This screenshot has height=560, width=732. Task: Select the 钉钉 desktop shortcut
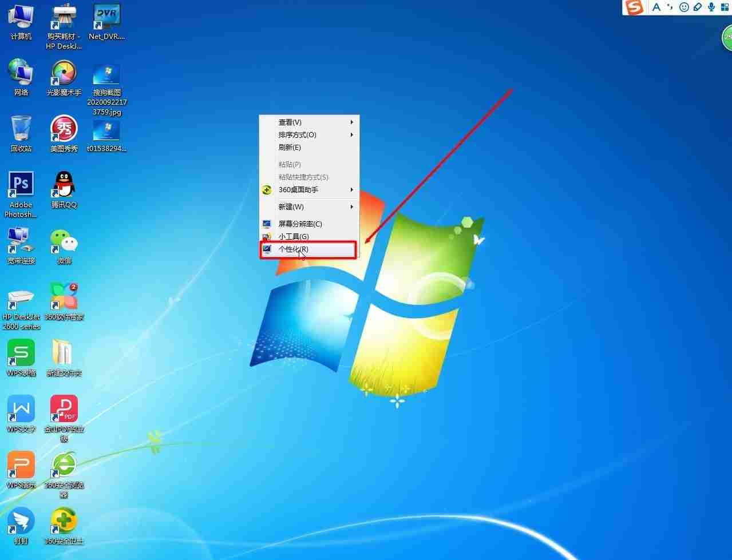[x=21, y=526]
